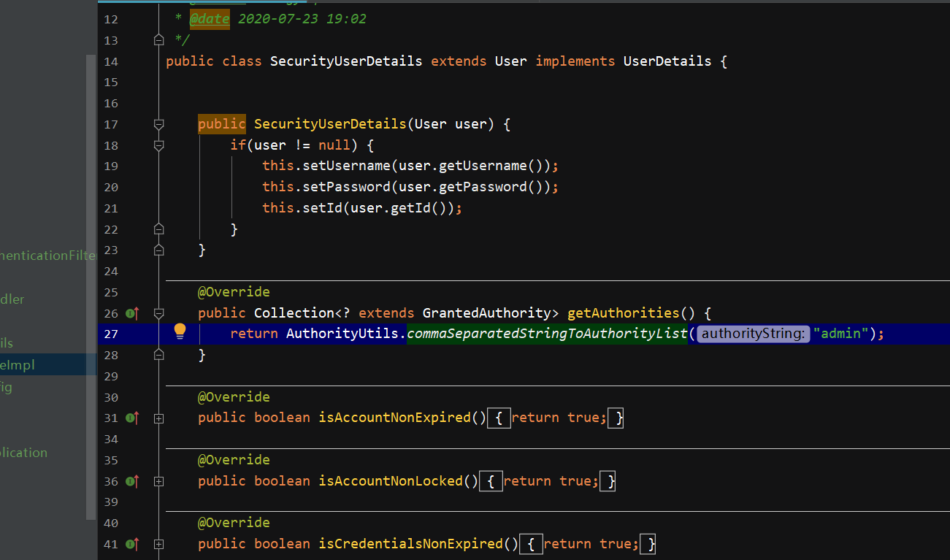This screenshot has width=950, height=560.
Task: Click the null keyword on line 18
Action: pyautogui.click(x=334, y=145)
